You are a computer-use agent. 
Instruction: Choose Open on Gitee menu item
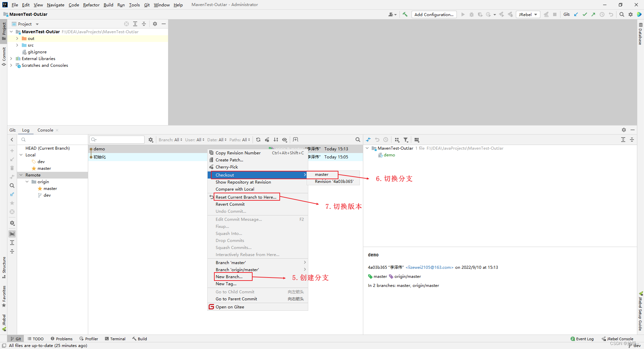point(258,307)
